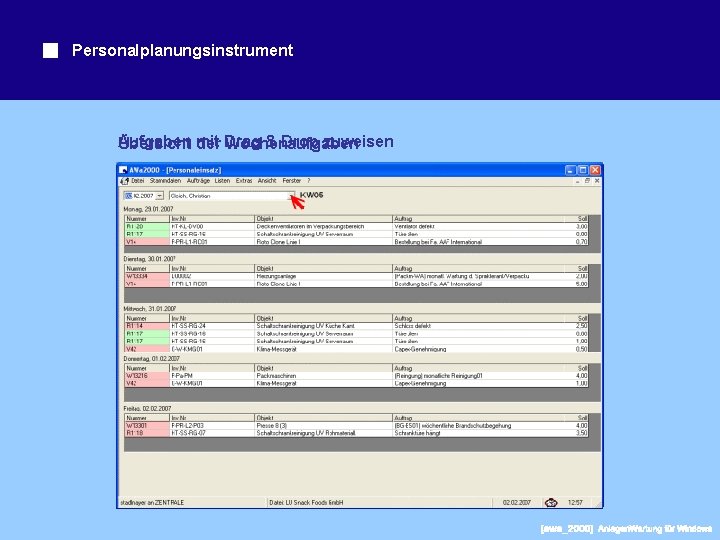Minimize the inner Personaleinsatz child window
720x540 pixels.
(x=578, y=181)
